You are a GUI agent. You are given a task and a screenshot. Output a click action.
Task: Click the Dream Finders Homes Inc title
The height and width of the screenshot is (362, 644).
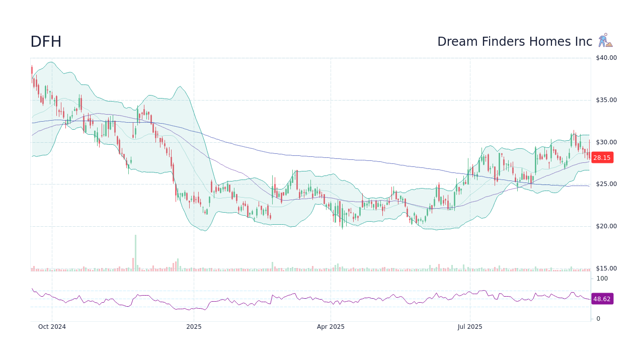click(x=514, y=41)
